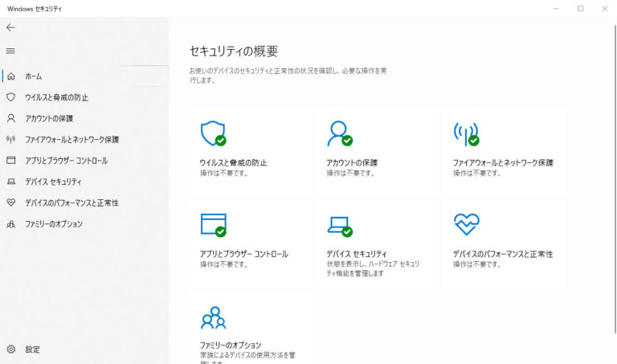Image resolution: width=617 pixels, height=364 pixels.
Task: Click the heart monitor icon on performance tile
Action: tap(465, 223)
